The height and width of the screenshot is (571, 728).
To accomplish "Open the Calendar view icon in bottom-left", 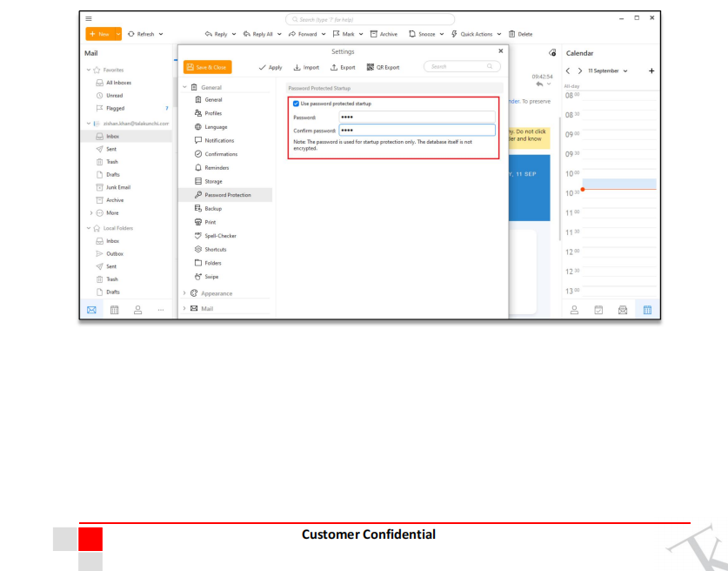I will click(x=113, y=308).
